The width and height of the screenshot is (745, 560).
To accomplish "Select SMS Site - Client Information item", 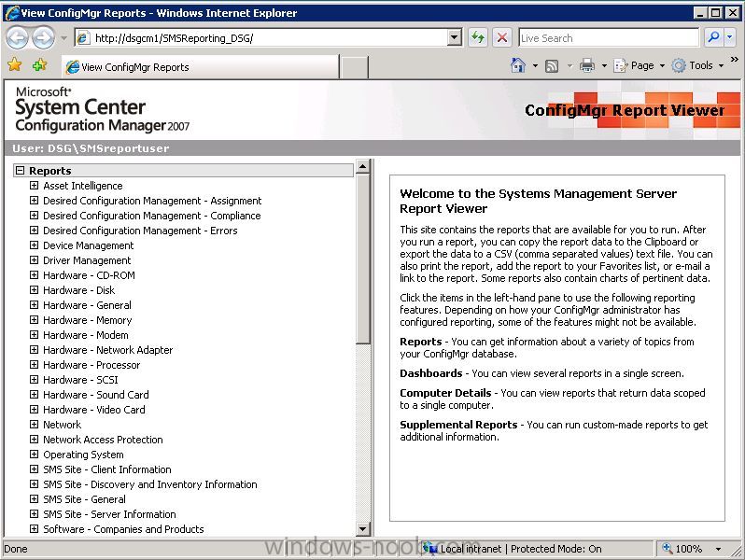I will (107, 469).
